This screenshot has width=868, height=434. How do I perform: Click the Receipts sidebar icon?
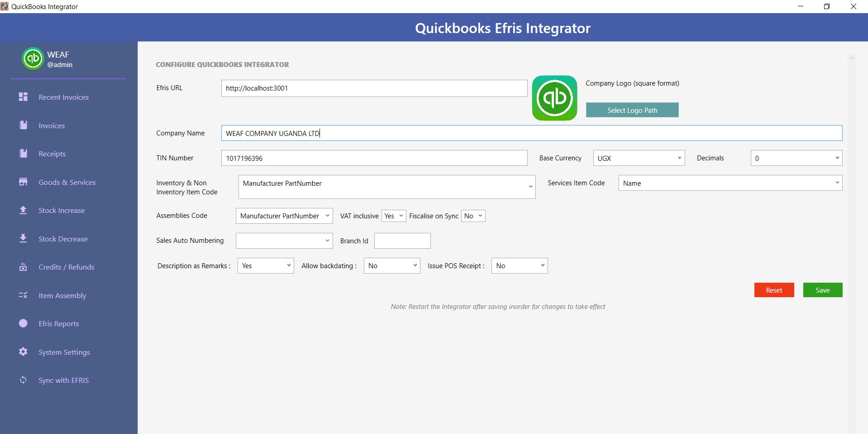[23, 154]
